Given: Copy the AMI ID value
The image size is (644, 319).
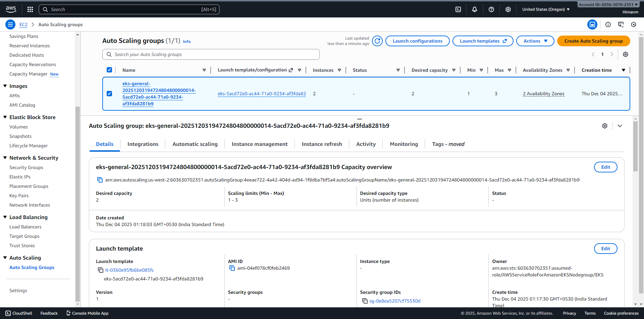Looking at the screenshot, I should coord(232,268).
